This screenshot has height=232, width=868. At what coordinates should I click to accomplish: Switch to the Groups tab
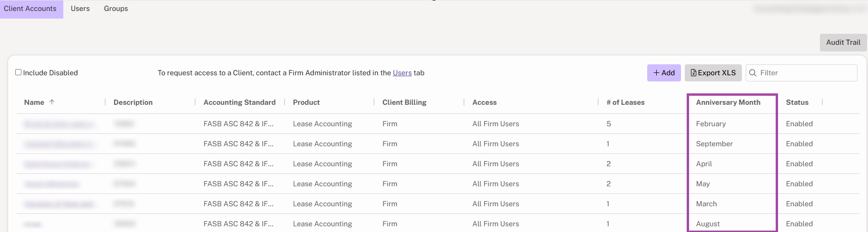click(116, 9)
